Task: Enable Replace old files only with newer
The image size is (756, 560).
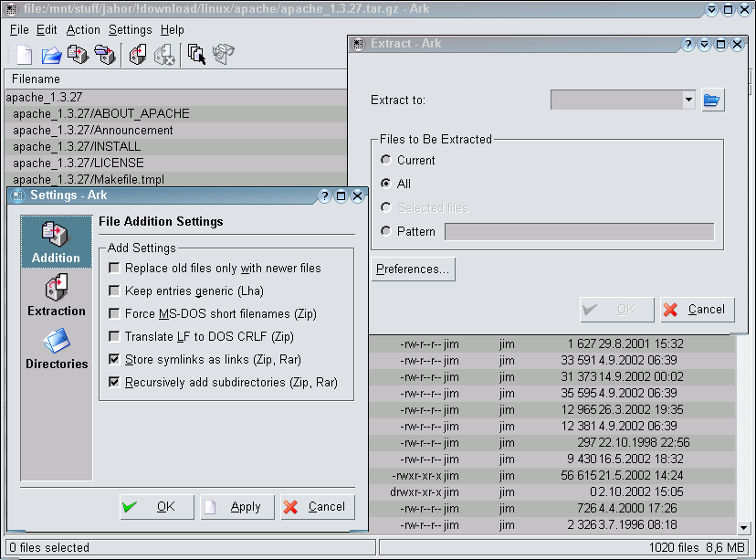Action: tap(114, 268)
